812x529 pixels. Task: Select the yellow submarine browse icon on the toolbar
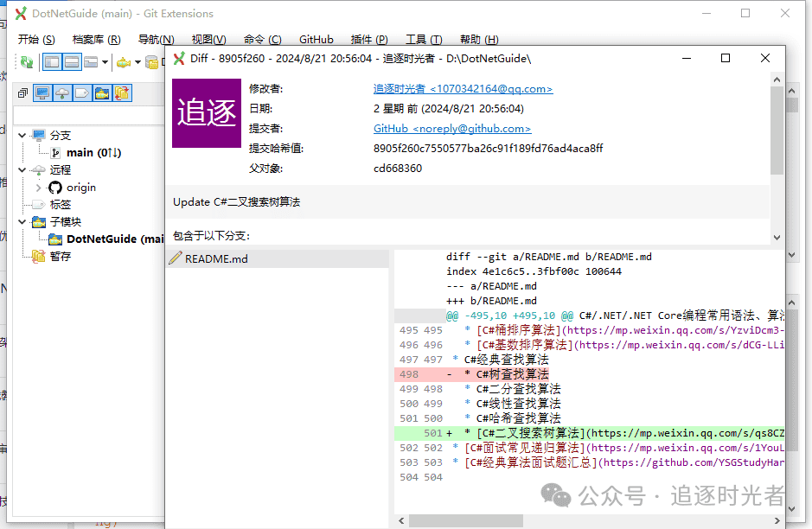123,62
